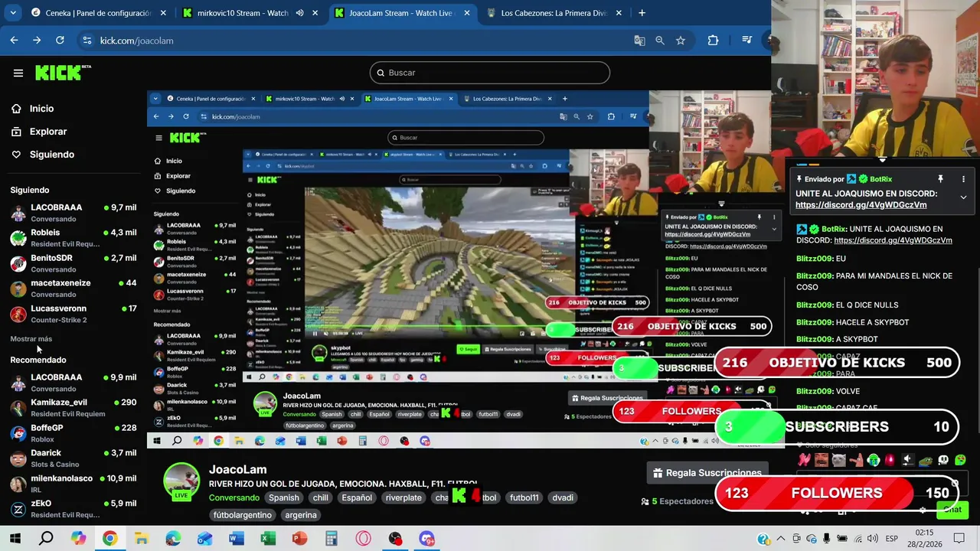Open site information icon in address bar

pyautogui.click(x=87, y=41)
